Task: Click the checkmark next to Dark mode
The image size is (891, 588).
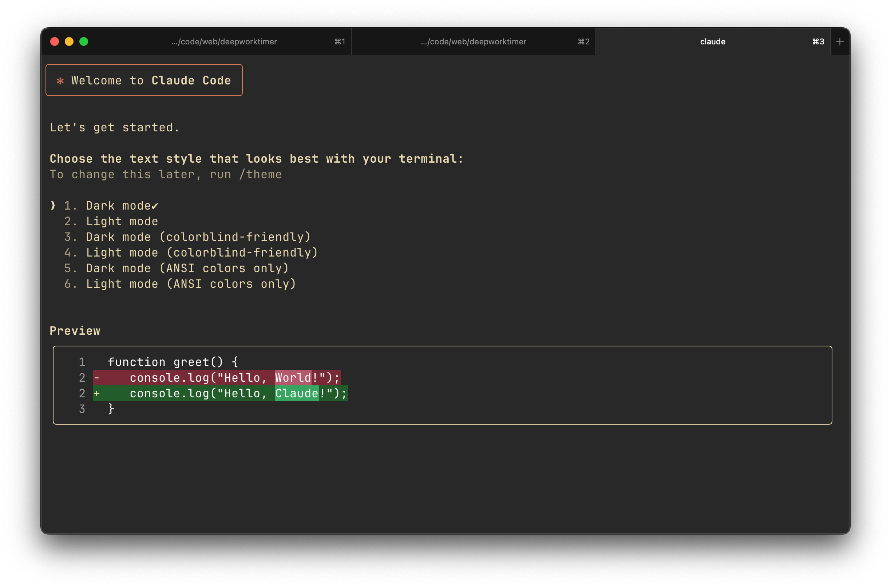Action: 155,206
